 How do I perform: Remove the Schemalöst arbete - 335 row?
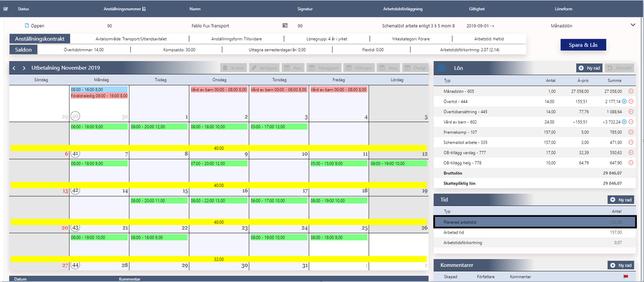pyautogui.click(x=631, y=142)
